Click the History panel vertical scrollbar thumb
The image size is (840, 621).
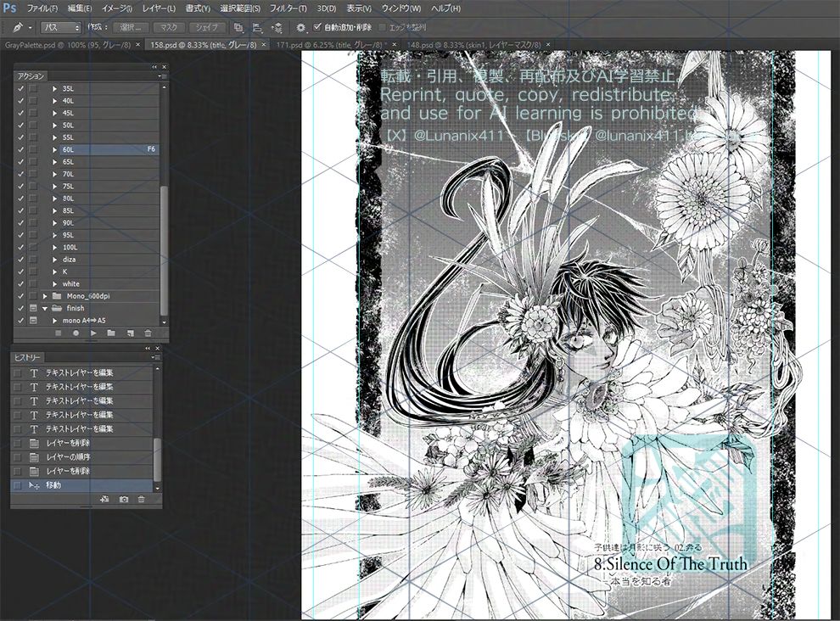tap(157, 459)
